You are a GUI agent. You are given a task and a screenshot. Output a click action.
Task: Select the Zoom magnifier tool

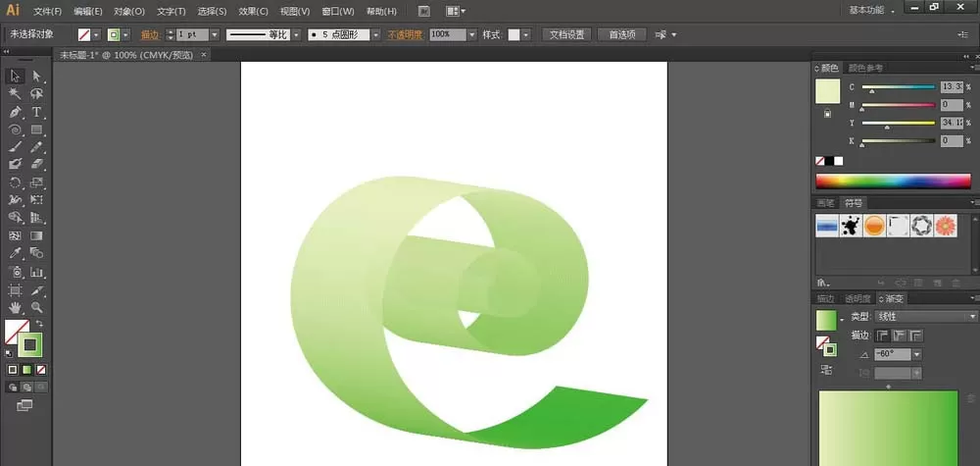[x=37, y=308]
